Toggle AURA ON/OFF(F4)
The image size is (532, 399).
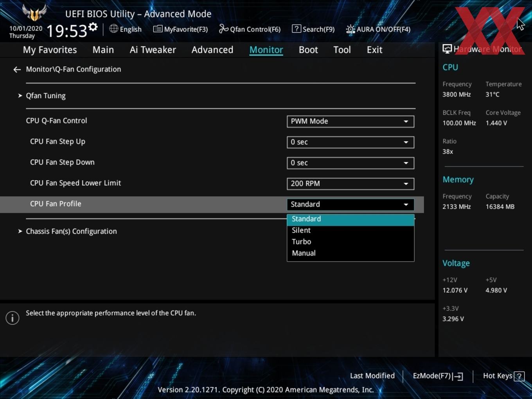point(378,29)
